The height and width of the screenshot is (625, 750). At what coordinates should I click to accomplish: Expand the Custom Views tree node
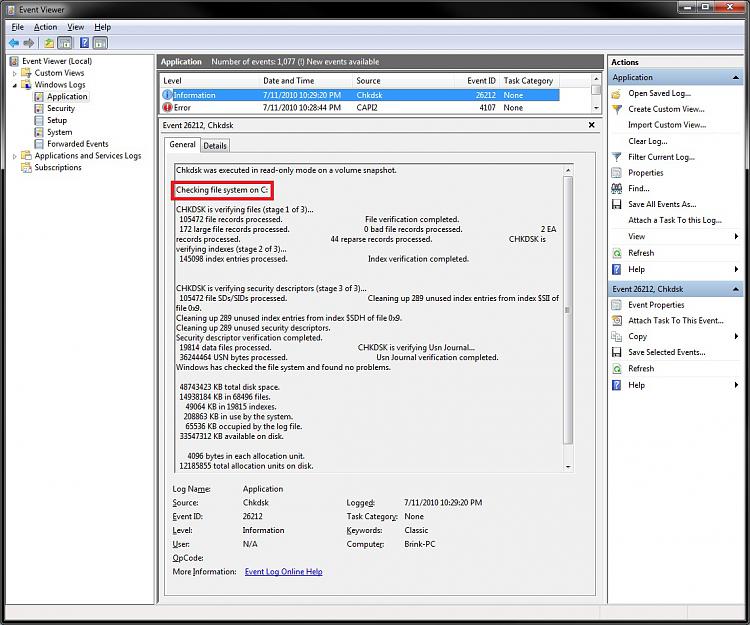pos(14,73)
